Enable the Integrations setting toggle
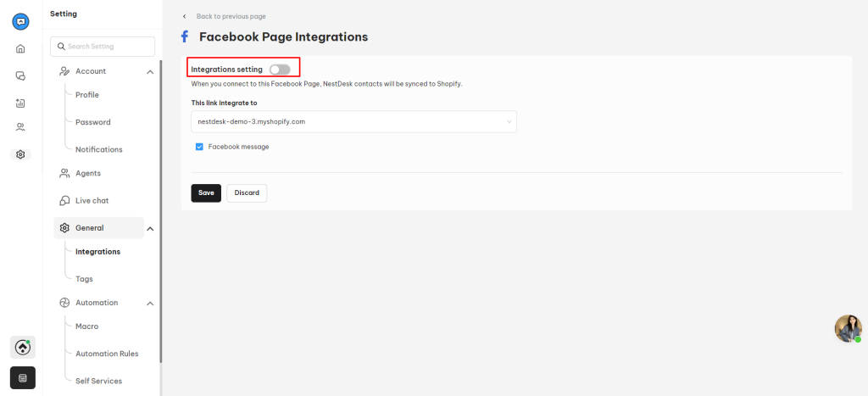Viewport: 868px width, 396px height. 280,70
